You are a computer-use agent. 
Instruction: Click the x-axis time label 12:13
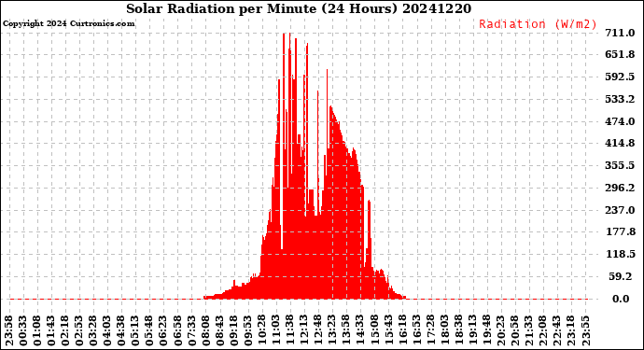click(x=305, y=331)
